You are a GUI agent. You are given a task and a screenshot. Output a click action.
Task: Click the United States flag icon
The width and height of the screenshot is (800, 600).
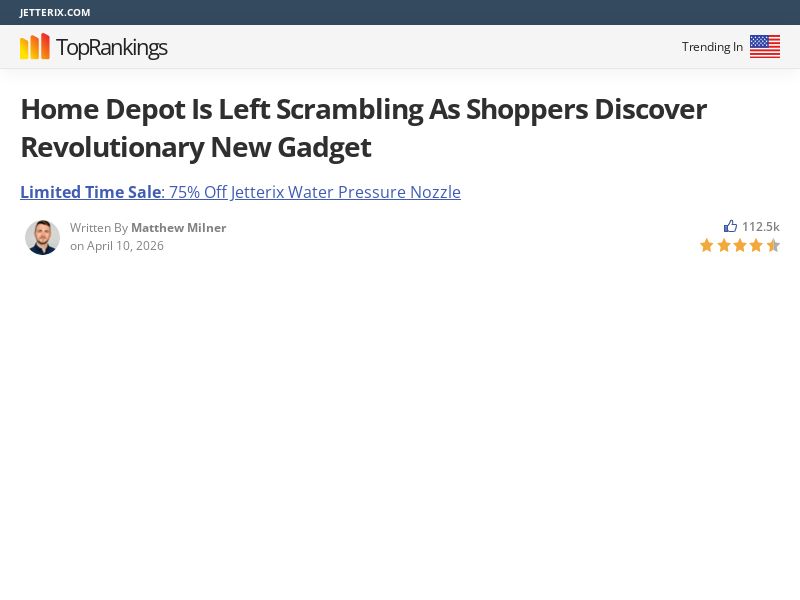tap(765, 47)
